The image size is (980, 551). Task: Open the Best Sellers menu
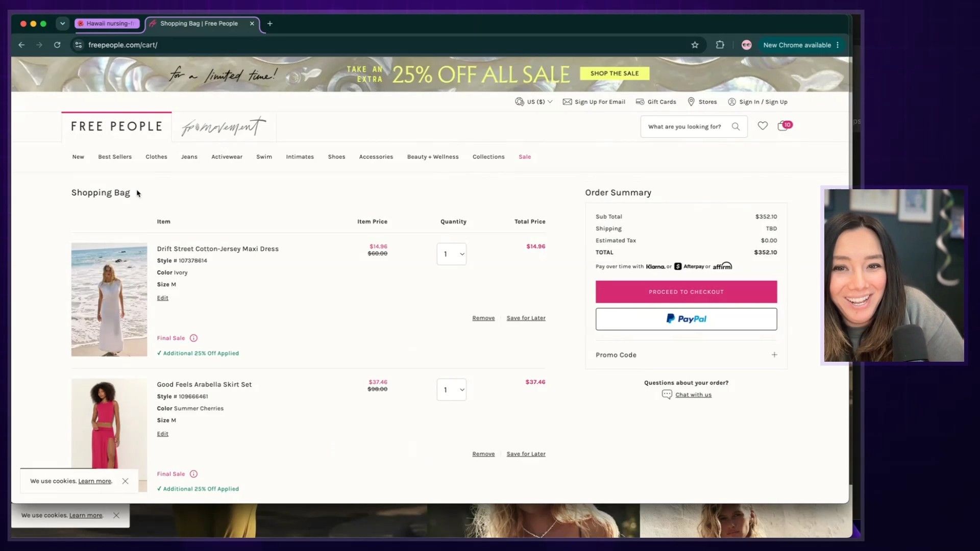pyautogui.click(x=115, y=157)
